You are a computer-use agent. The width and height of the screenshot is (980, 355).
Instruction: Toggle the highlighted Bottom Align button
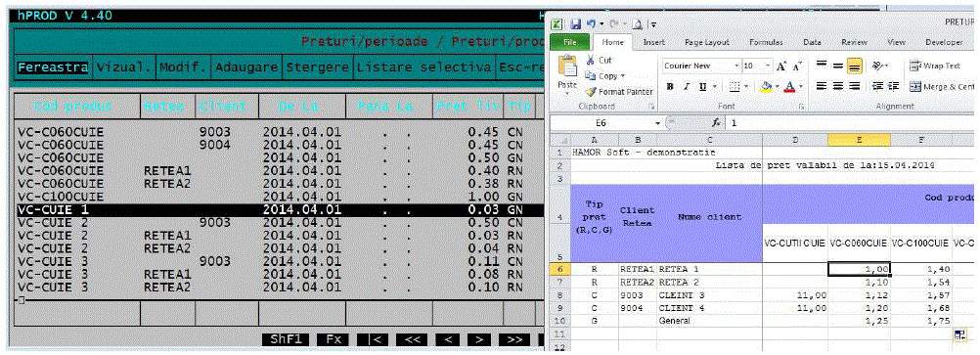click(855, 66)
